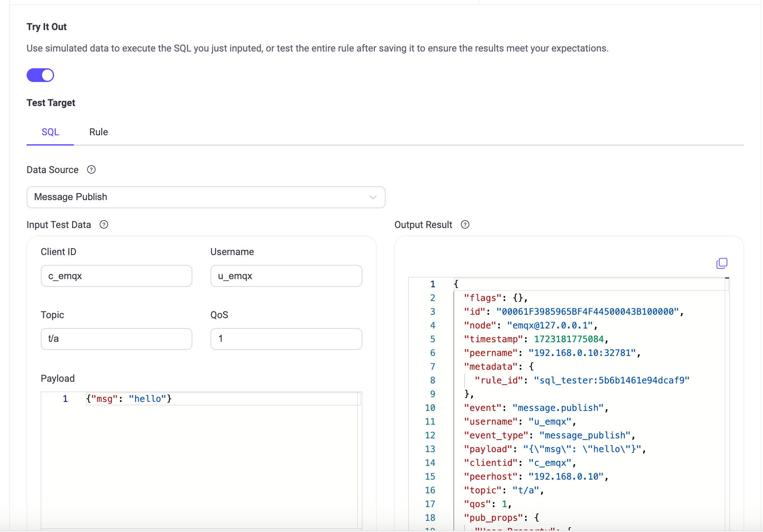The height and width of the screenshot is (532, 763).
Task: Click the chevron on the data source selector
Action: pyautogui.click(x=373, y=197)
